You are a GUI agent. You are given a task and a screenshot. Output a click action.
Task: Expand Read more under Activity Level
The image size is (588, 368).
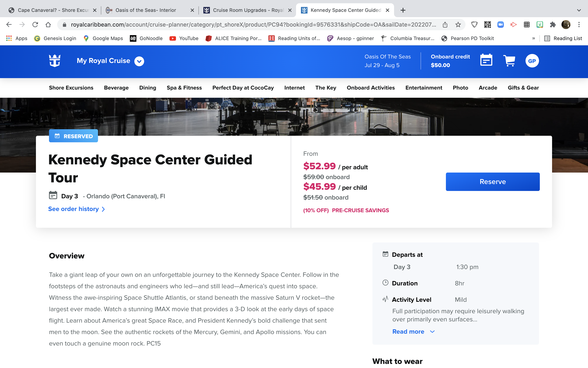click(414, 332)
